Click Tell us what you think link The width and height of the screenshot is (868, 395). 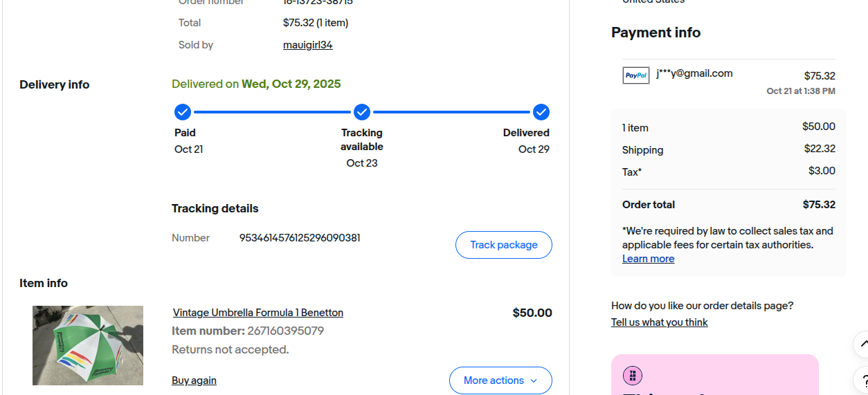(x=659, y=322)
